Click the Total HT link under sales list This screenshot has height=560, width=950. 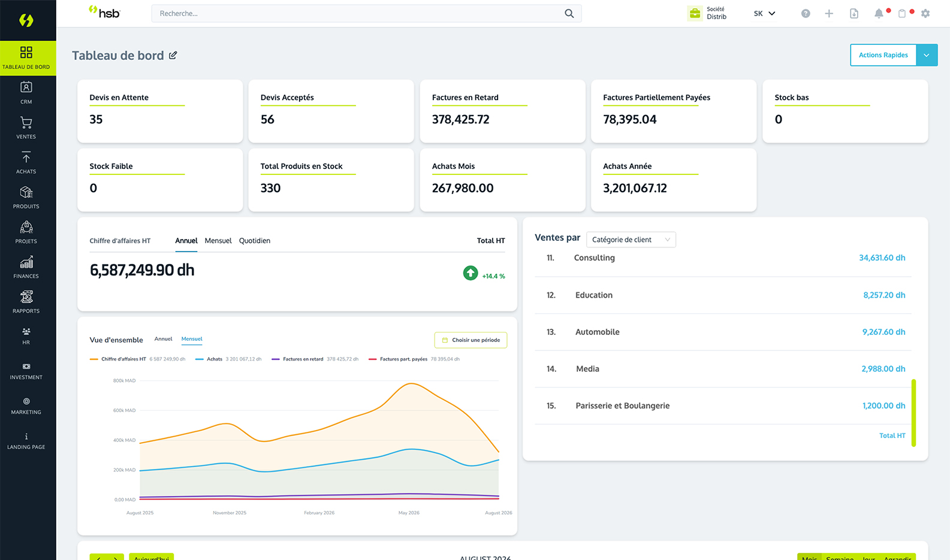click(892, 435)
